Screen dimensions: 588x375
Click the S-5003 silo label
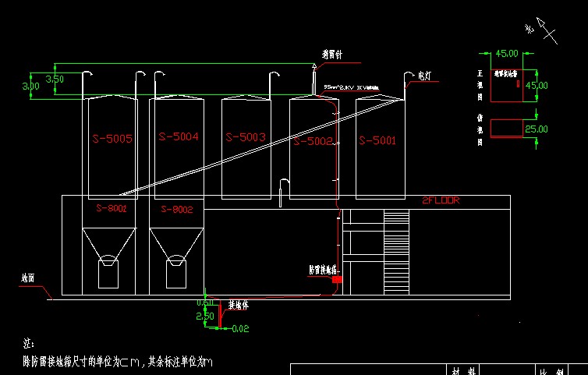tap(246, 137)
